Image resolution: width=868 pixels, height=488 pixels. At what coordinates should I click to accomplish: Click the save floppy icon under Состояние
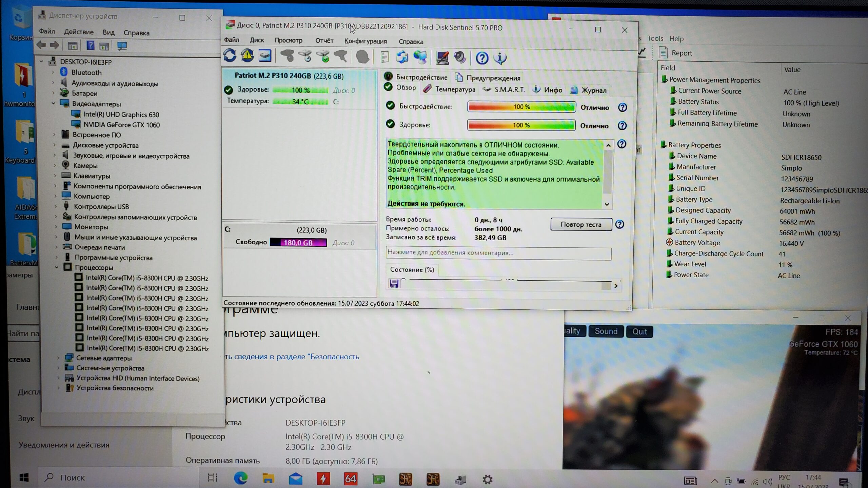pos(394,283)
